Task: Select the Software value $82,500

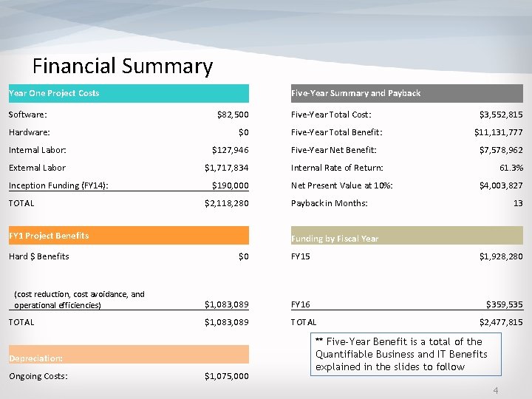Action: pyautogui.click(x=233, y=115)
